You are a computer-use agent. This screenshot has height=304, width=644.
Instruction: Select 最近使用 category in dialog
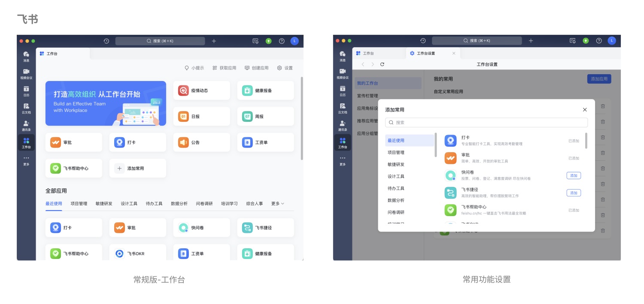(410, 140)
